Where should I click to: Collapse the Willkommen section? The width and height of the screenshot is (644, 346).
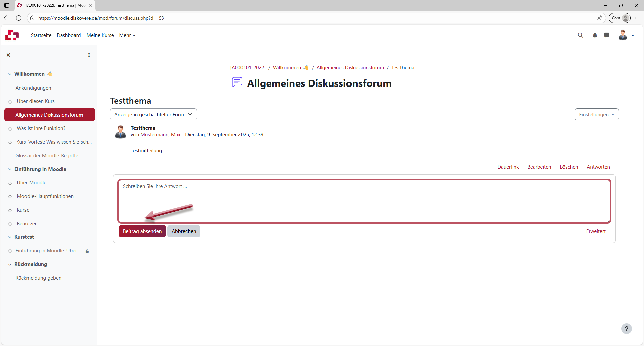(x=9, y=74)
